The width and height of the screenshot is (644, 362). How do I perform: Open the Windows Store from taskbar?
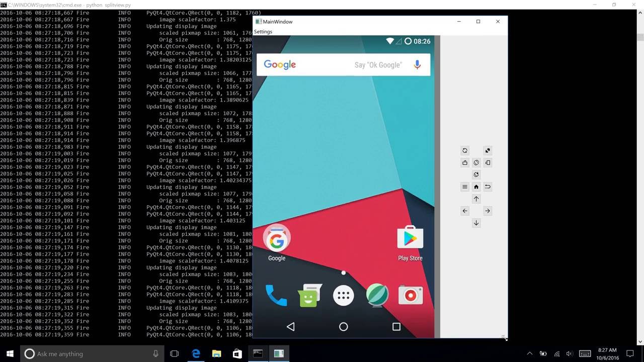point(237,354)
